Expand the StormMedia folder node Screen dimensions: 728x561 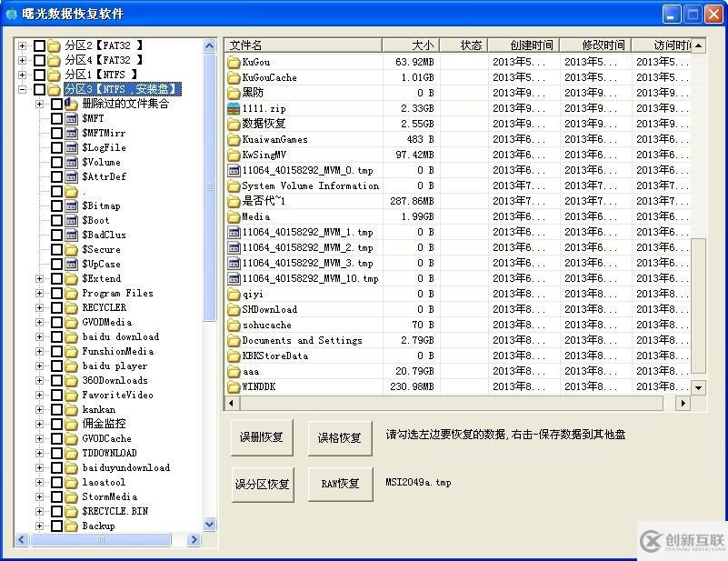[x=39, y=496]
